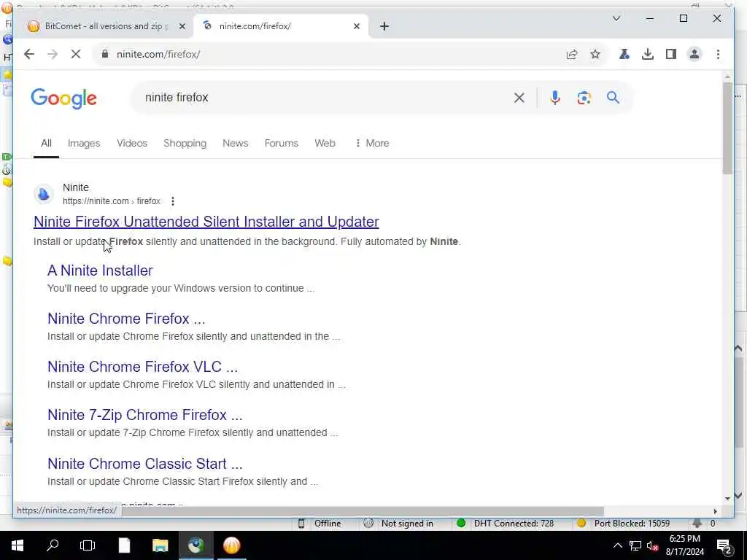Open the profile avatar menu
The width and height of the screenshot is (747, 560).
pyautogui.click(x=694, y=54)
